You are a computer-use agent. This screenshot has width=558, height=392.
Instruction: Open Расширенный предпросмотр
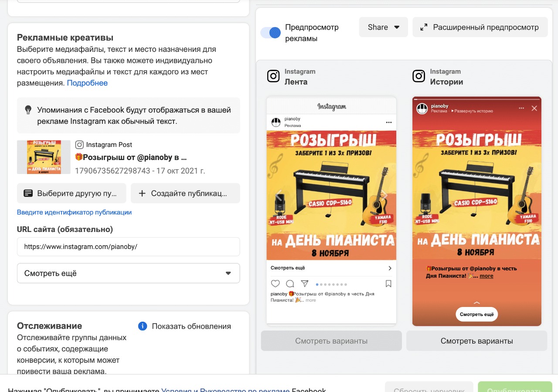(x=480, y=27)
